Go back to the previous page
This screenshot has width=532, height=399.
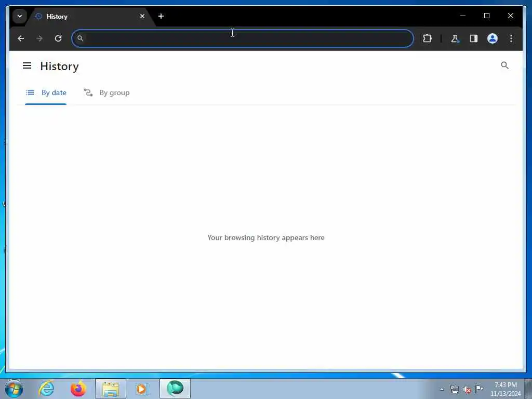click(x=21, y=38)
